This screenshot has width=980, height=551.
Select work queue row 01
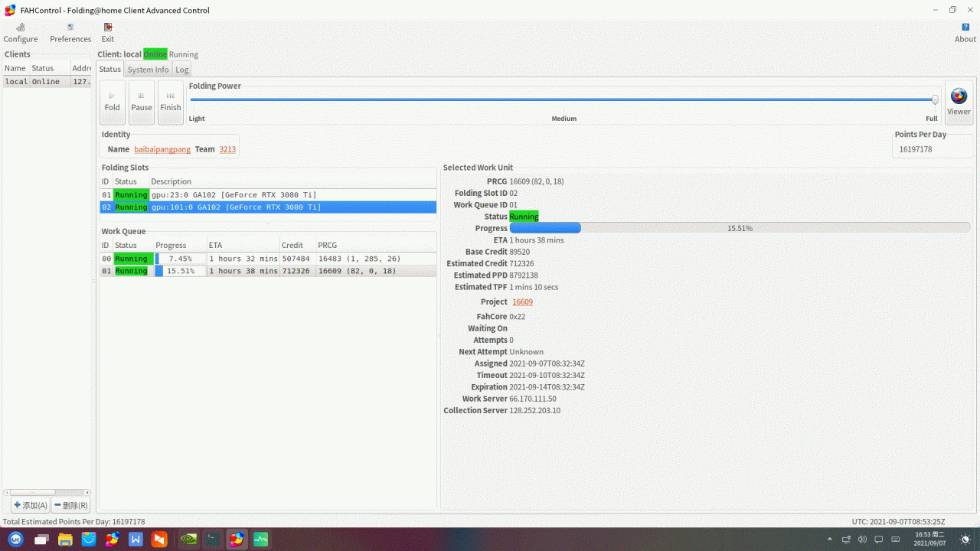(x=268, y=271)
